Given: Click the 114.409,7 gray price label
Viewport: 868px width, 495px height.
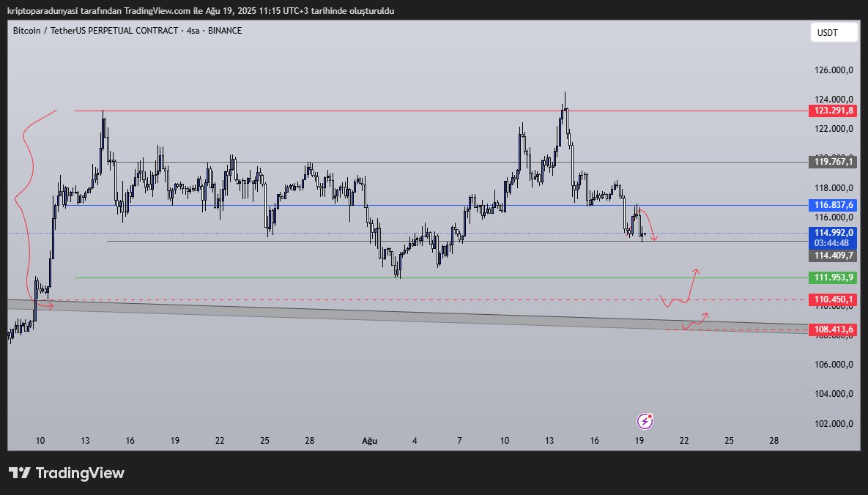Looking at the screenshot, I should pos(834,256).
